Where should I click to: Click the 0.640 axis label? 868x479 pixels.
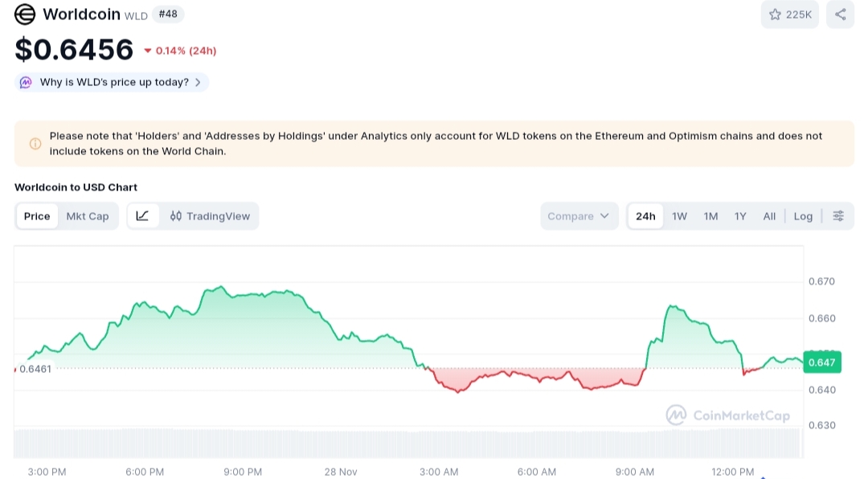(821, 390)
